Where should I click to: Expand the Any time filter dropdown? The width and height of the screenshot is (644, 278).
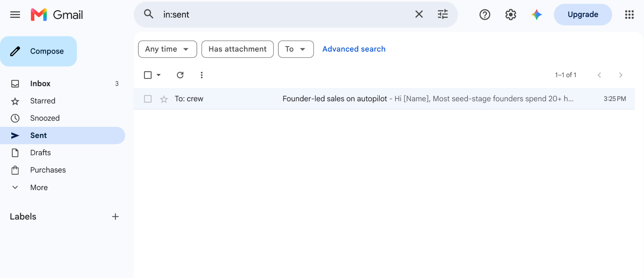(168, 49)
